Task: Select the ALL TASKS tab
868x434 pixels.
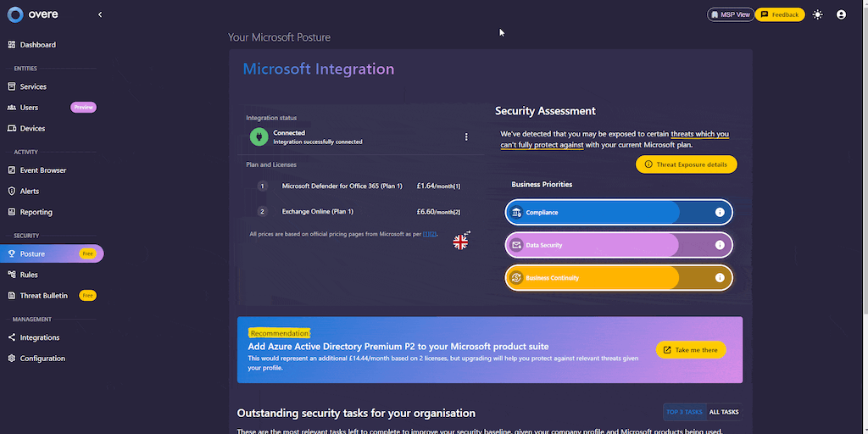Action: pyautogui.click(x=723, y=412)
